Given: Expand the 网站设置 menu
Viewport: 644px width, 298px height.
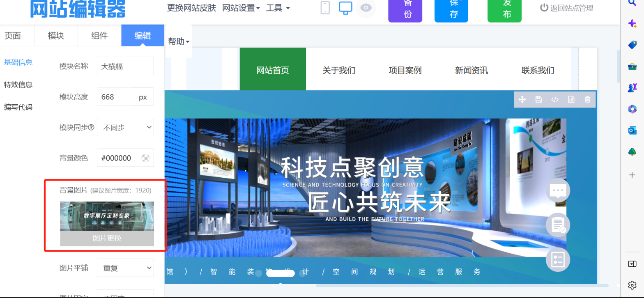Looking at the screenshot, I should pyautogui.click(x=241, y=8).
